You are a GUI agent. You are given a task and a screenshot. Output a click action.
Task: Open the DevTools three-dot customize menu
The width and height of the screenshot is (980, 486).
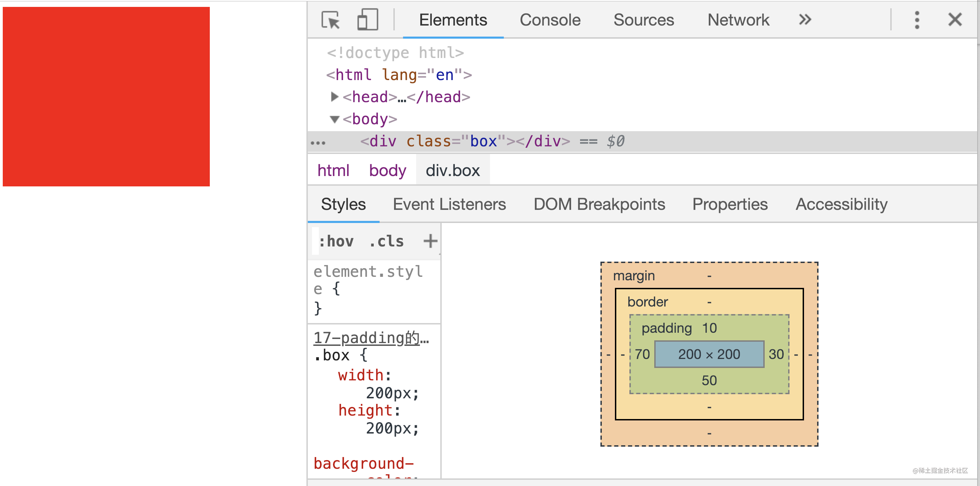[x=917, y=20]
